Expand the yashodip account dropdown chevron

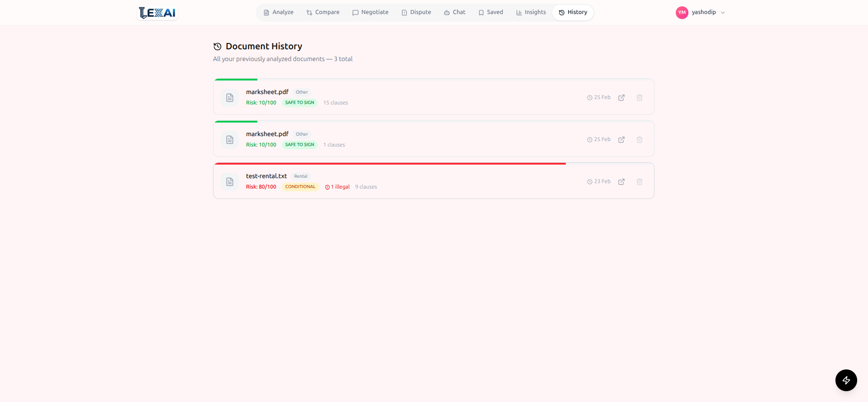(x=723, y=13)
